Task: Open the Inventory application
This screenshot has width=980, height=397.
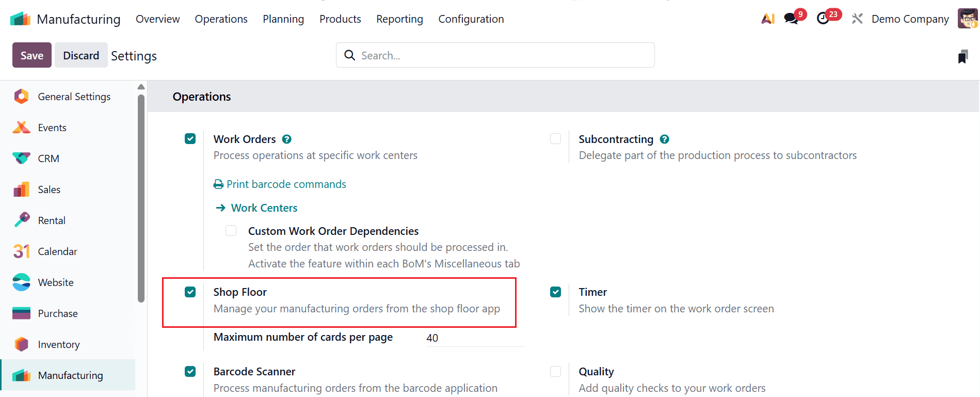Action: click(58, 344)
